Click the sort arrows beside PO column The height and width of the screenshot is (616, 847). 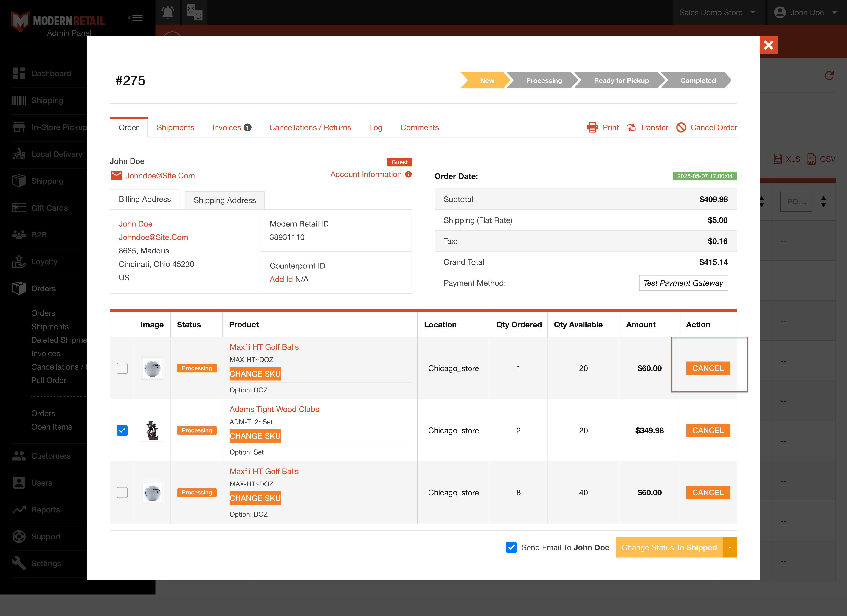click(823, 202)
